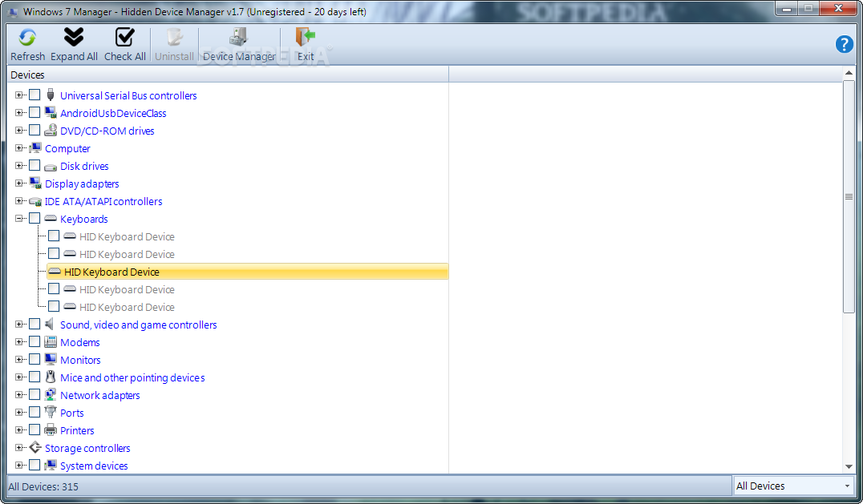The width and height of the screenshot is (863, 504).
Task: Select the last HID Keyboard Device label
Action: (127, 307)
